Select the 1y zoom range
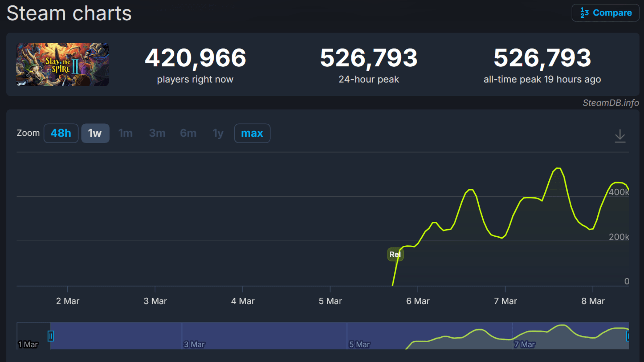The width and height of the screenshot is (644, 362). coord(218,133)
